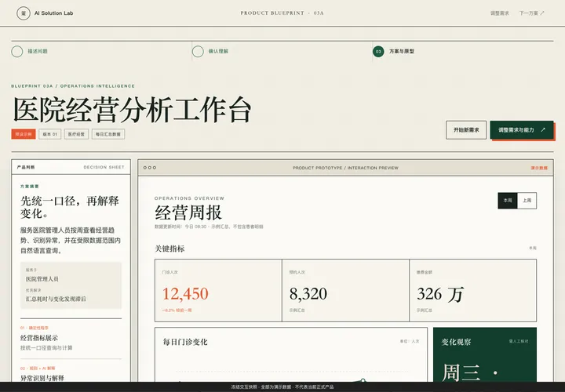Click the bottom bar notice 冻结交互快照
The width and height of the screenshot is (565, 392).
pos(282,387)
